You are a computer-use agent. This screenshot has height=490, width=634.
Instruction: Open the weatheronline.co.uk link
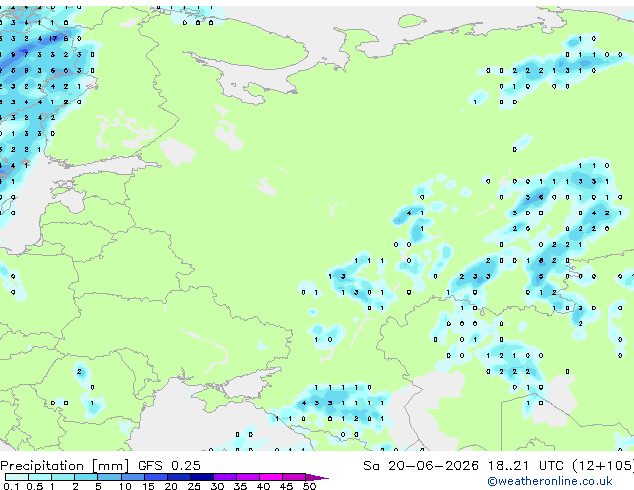pyautogui.click(x=550, y=481)
